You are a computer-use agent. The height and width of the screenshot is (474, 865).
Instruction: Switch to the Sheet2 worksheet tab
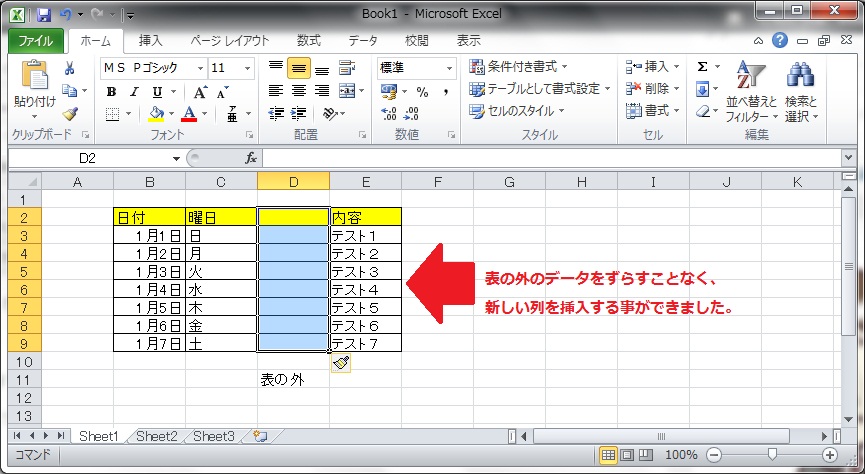pos(157,436)
